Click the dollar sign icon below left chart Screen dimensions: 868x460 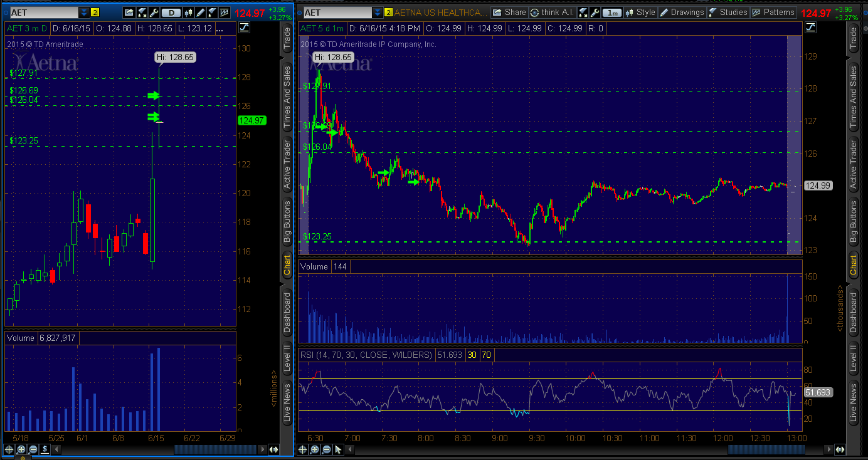tap(45, 449)
